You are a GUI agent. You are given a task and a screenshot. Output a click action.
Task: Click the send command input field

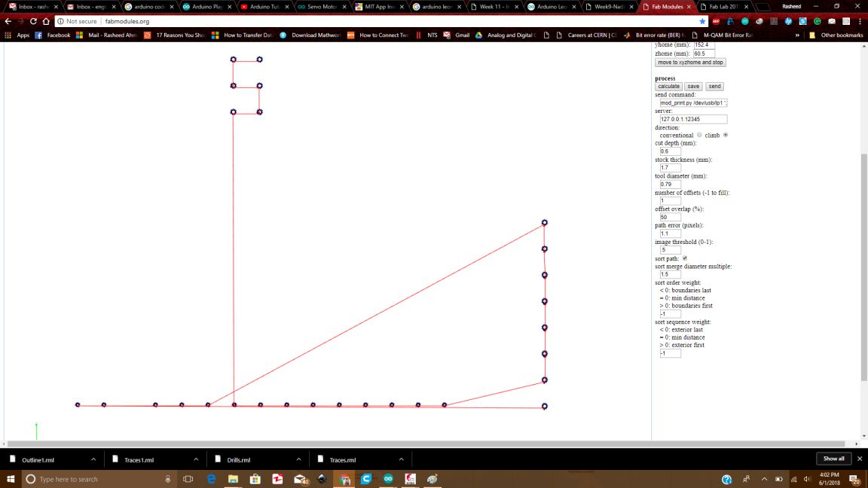[x=693, y=103]
